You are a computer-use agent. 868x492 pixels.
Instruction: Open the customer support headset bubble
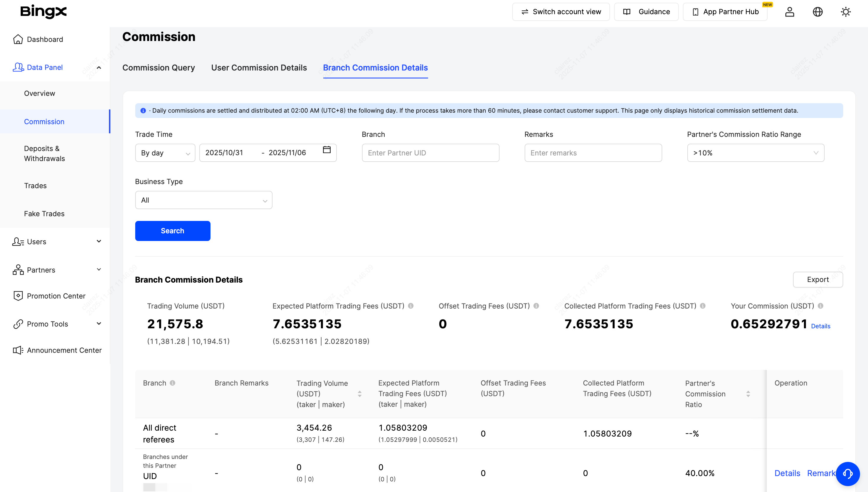[x=847, y=473]
